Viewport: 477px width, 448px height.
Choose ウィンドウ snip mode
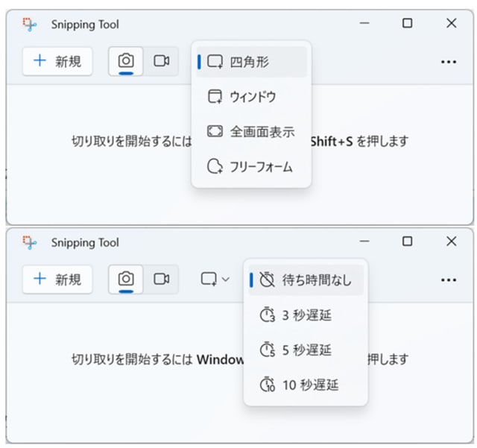[x=252, y=97]
